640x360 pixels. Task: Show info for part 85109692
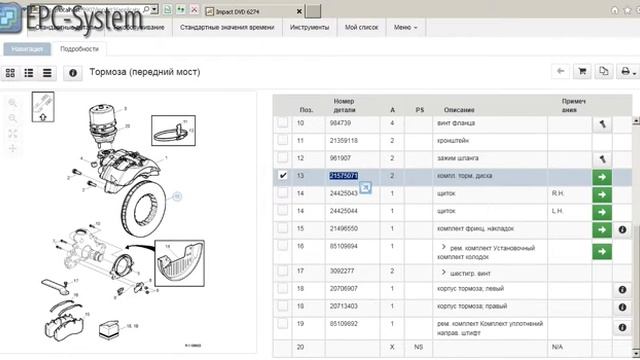622,327
